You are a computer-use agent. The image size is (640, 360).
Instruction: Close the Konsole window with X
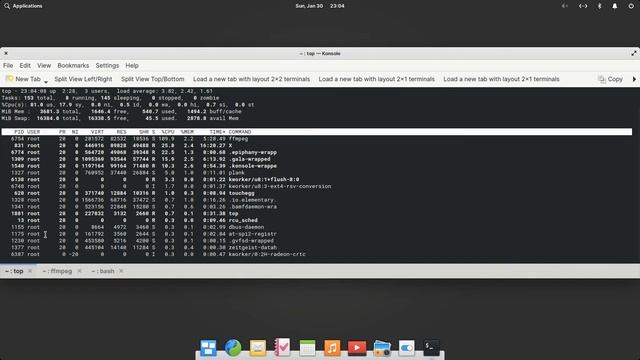(6, 53)
